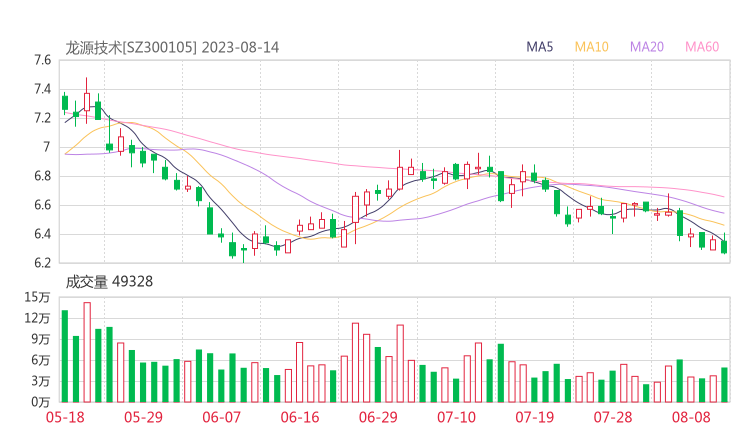The width and height of the screenshot is (740, 440).
Task: Click the 7.2 price axis label
Action: point(42,118)
